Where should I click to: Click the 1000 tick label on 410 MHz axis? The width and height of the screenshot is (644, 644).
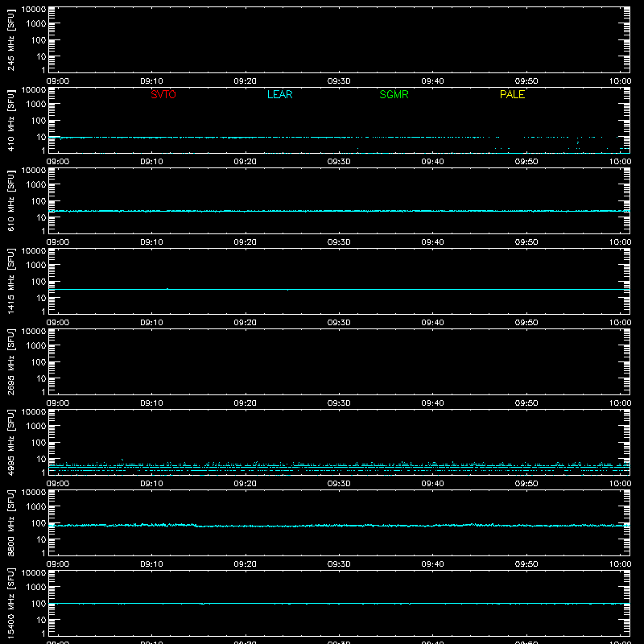pos(36,105)
